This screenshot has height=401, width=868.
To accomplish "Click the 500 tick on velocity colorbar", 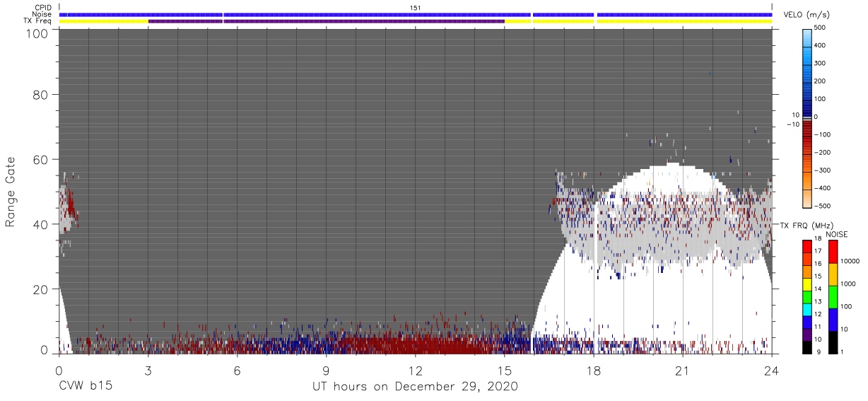I will point(821,28).
